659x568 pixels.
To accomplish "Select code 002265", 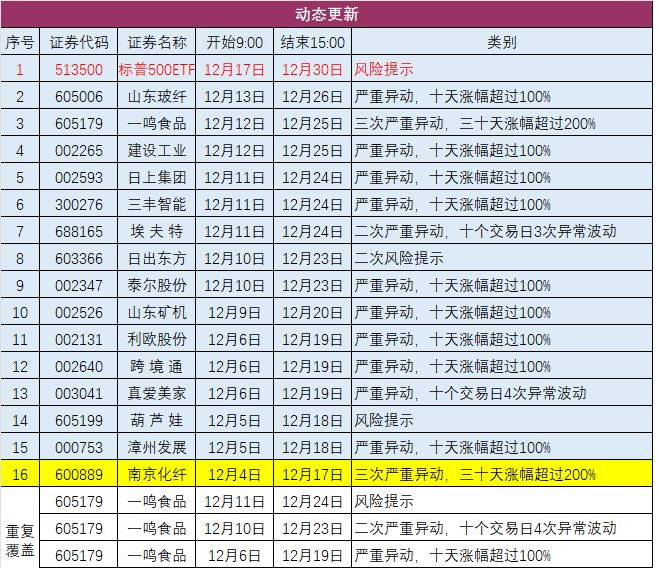I will point(79,150).
